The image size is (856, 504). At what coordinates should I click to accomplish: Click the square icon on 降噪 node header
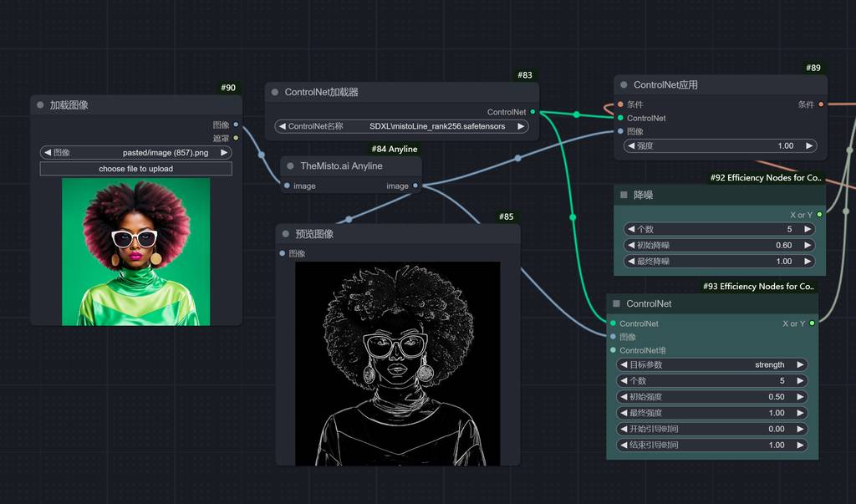[623, 195]
